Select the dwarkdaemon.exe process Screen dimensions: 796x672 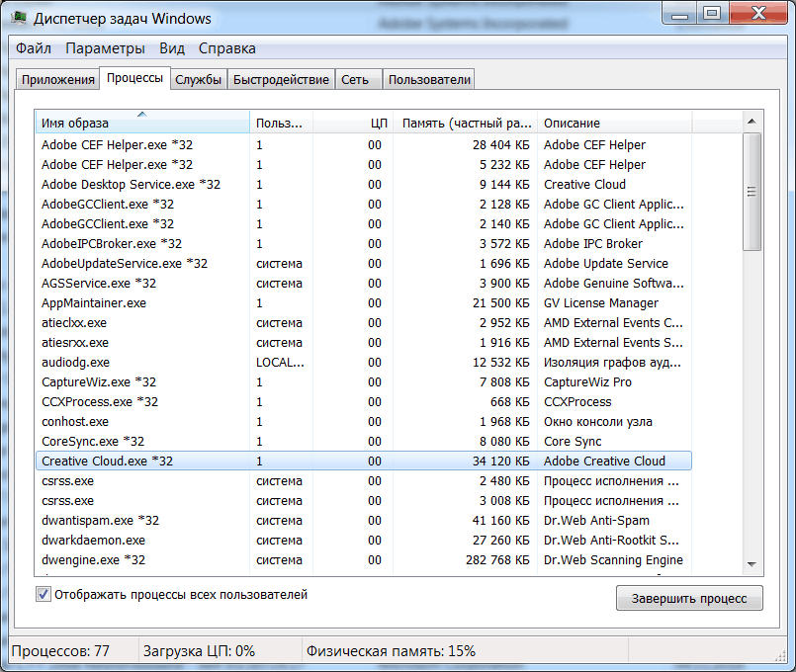(x=364, y=541)
